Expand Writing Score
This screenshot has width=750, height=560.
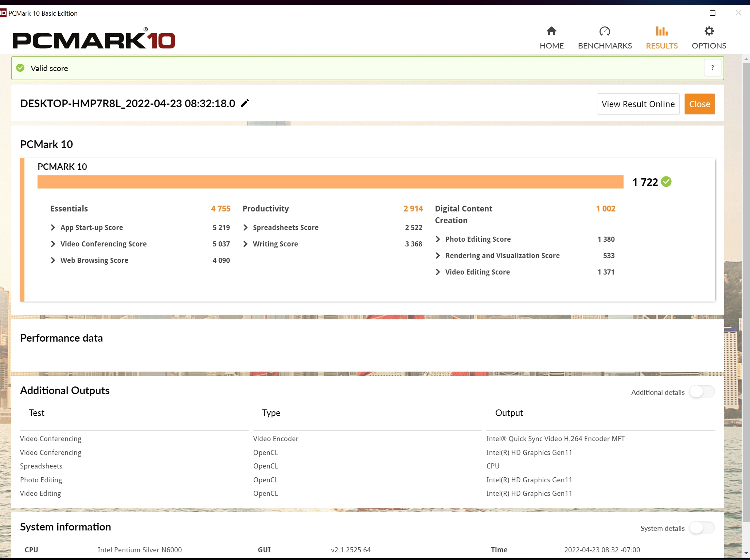[245, 244]
